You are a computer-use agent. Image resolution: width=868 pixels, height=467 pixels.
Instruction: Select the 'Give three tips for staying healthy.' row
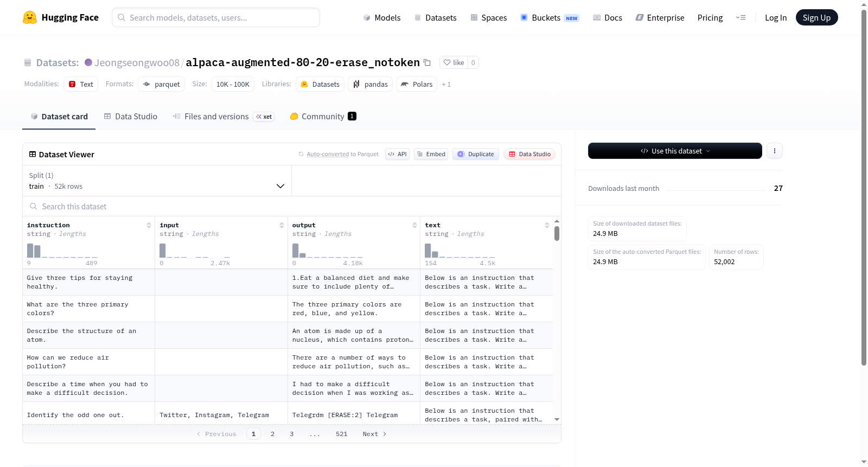click(288, 282)
